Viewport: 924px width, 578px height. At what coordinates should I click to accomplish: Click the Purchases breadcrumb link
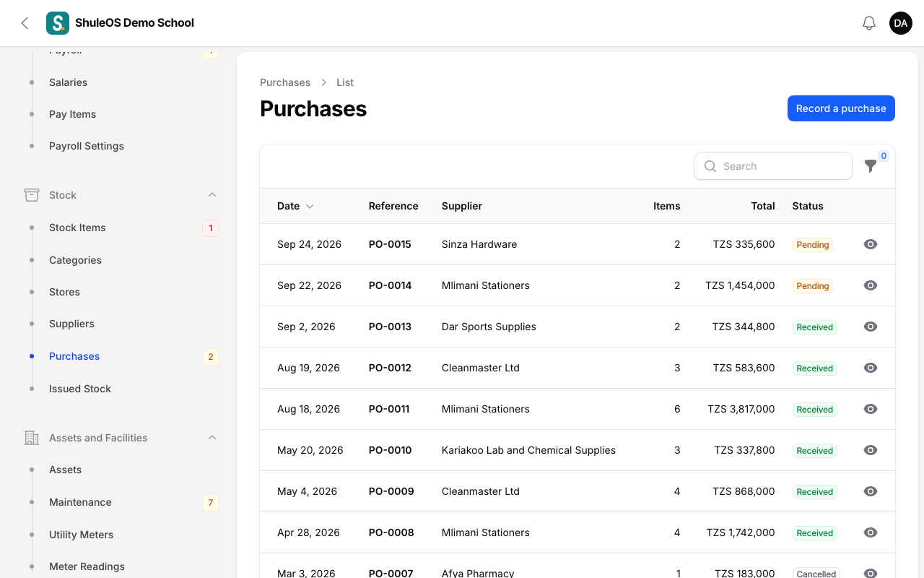(285, 82)
